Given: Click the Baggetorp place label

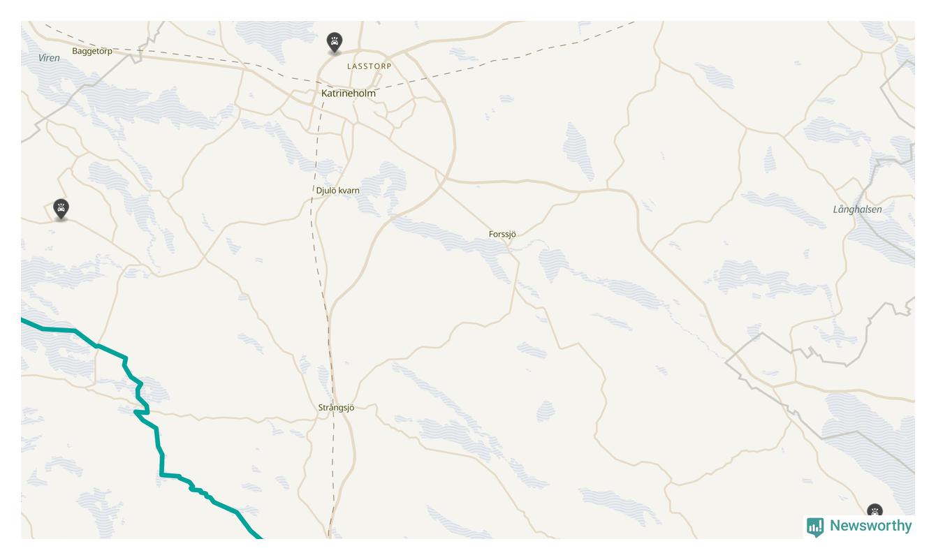Looking at the screenshot, I should pos(92,51).
